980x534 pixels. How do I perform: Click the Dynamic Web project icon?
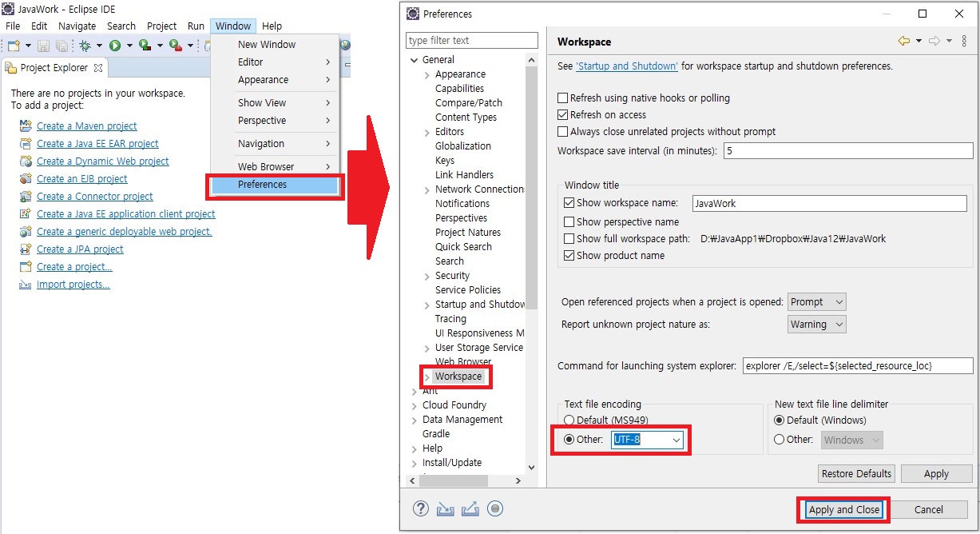(26, 161)
